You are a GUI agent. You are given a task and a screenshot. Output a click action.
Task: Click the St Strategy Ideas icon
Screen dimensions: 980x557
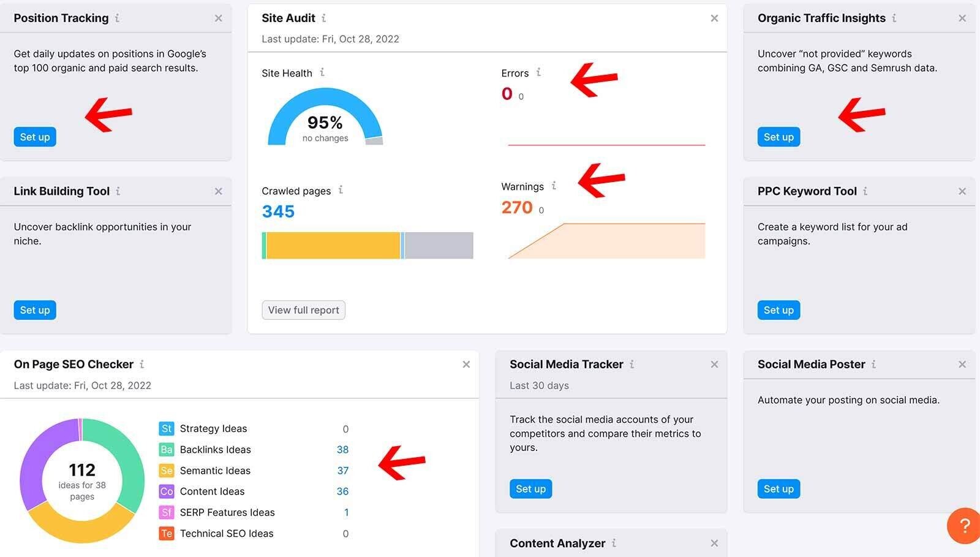(167, 428)
